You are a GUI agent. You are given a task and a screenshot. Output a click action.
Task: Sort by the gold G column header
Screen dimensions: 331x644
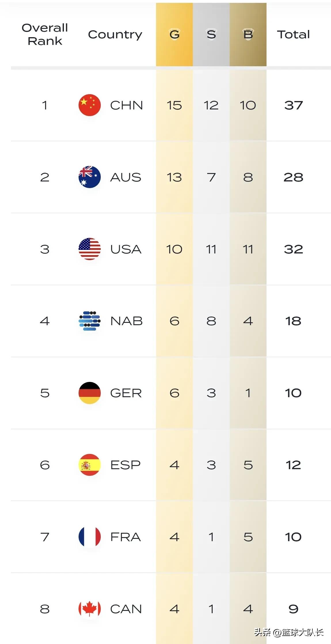174,35
